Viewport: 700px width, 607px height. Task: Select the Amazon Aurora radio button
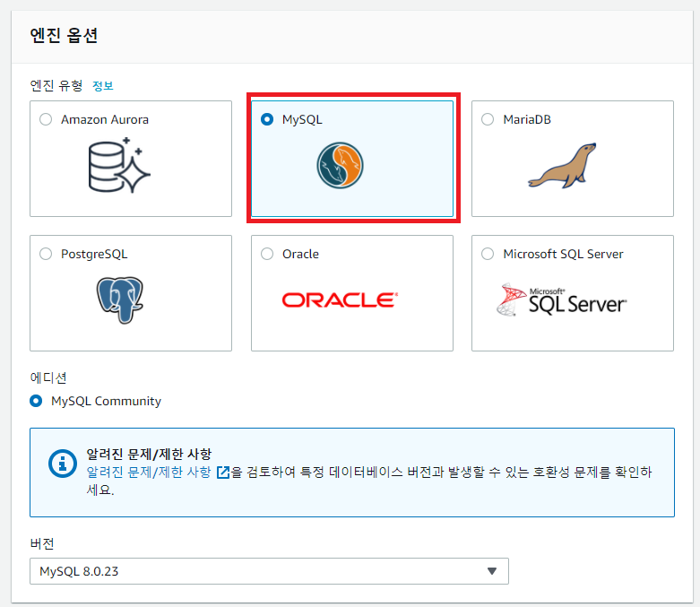(46, 119)
